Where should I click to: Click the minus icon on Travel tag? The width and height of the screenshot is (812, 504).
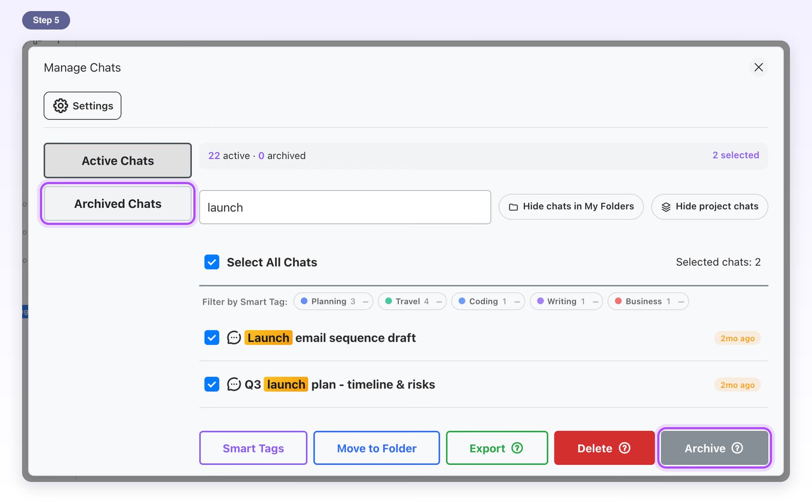pos(439,302)
